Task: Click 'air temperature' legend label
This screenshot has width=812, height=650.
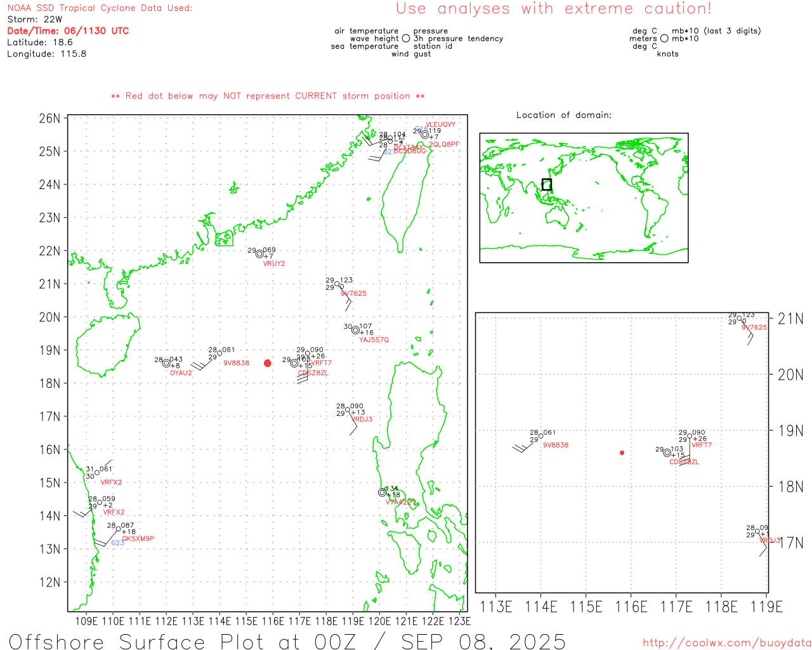Action: tap(367, 31)
